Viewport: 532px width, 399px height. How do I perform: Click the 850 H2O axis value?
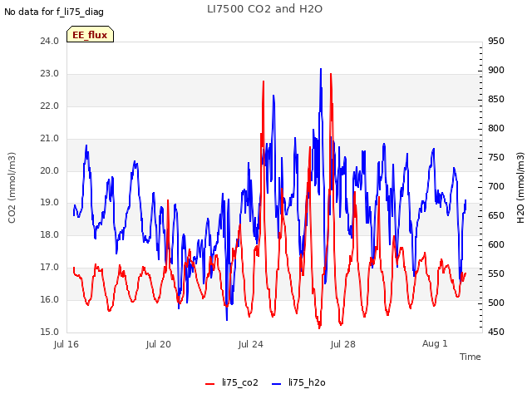coord(496,100)
